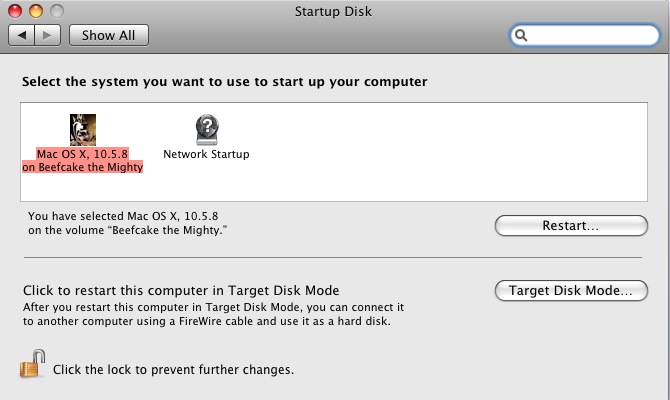Click "Select the system you want" heading
The height and width of the screenshot is (400, 670).
point(224,82)
